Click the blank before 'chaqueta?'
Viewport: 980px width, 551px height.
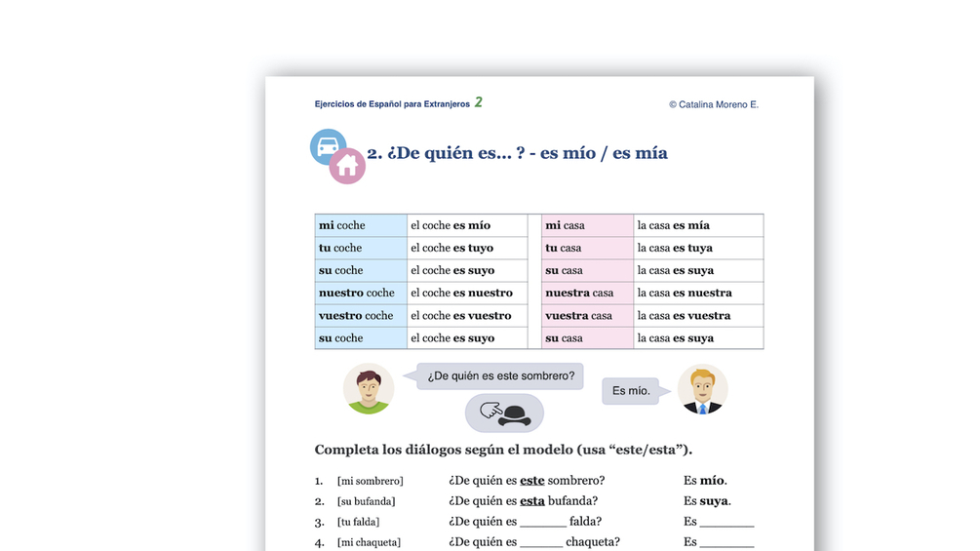click(541, 543)
